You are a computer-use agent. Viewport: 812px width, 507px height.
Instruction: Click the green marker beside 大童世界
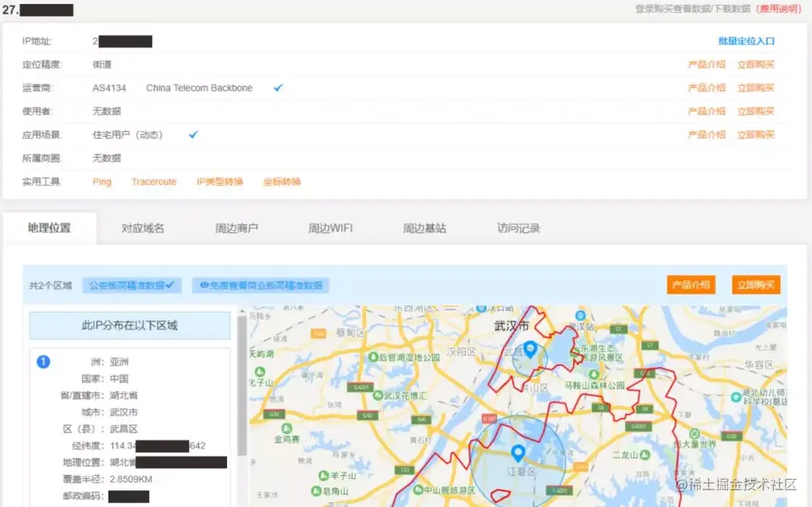click(x=694, y=433)
